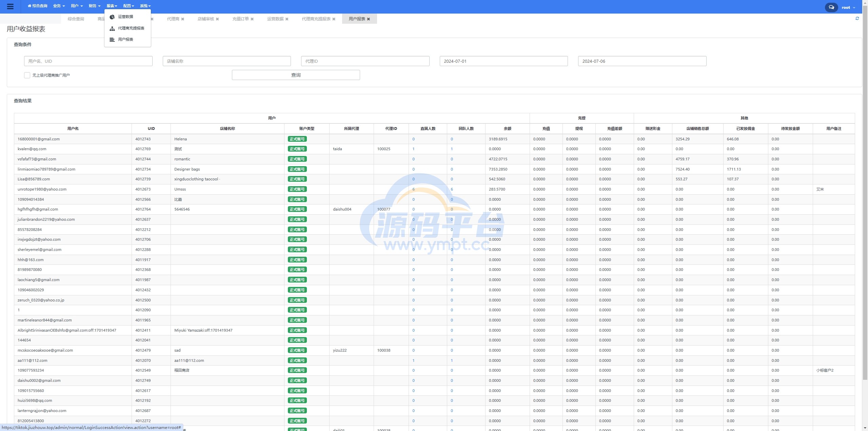The width and height of the screenshot is (868, 431).
Task: Click 团队人数 value 0 for 168000001@gmail.com
Action: (x=452, y=139)
